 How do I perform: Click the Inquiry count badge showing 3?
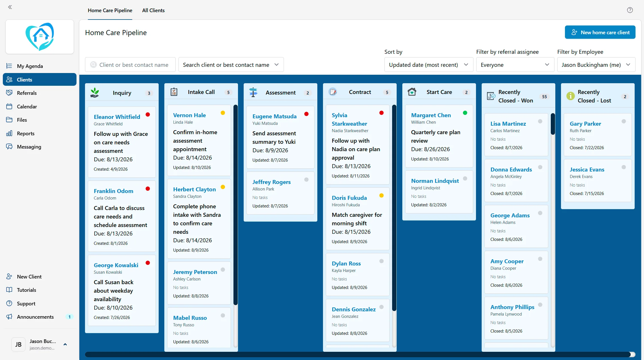point(149,93)
